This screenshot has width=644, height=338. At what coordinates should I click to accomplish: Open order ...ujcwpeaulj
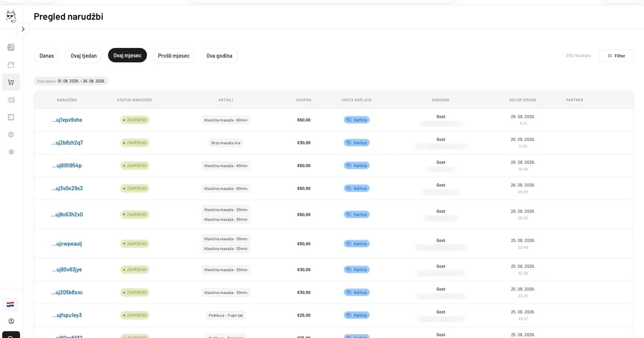tap(67, 244)
